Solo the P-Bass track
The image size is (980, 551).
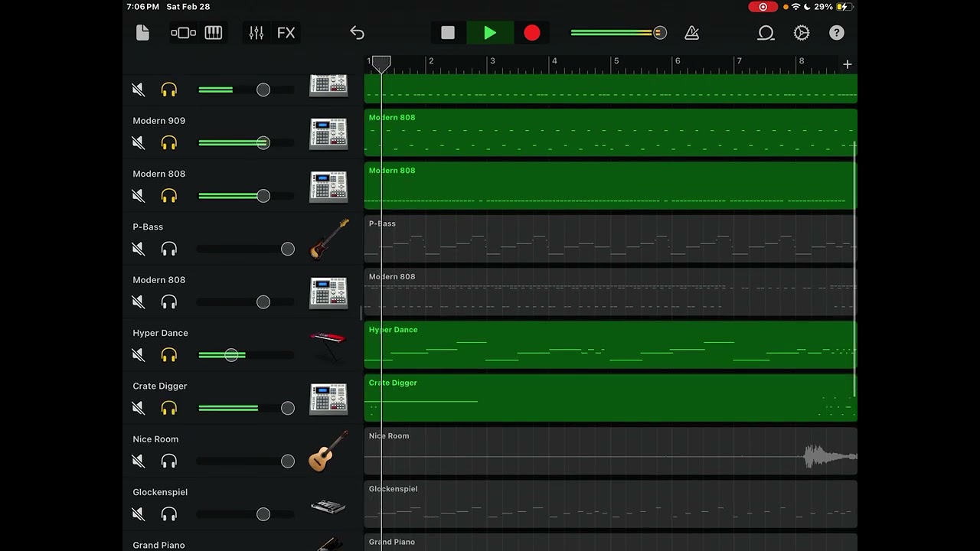pyautogui.click(x=169, y=249)
